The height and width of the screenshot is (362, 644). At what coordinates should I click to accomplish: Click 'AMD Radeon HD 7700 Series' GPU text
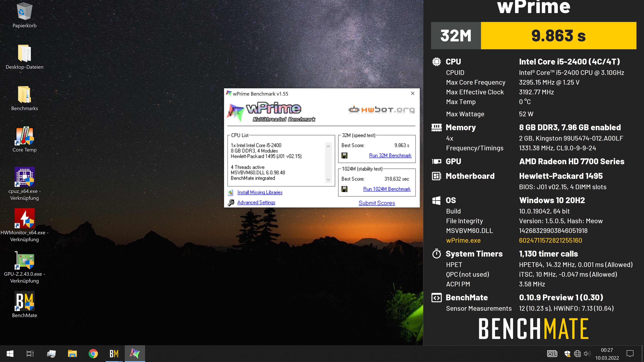(572, 161)
